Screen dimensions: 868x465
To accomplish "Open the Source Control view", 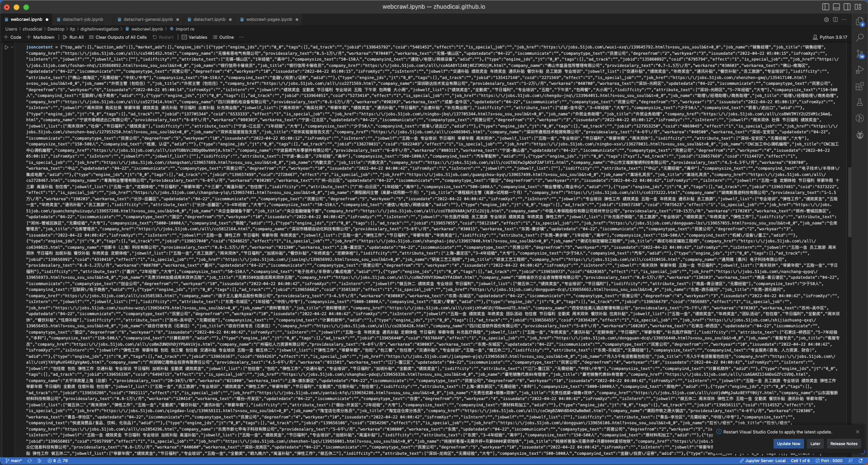I will click(860, 54).
